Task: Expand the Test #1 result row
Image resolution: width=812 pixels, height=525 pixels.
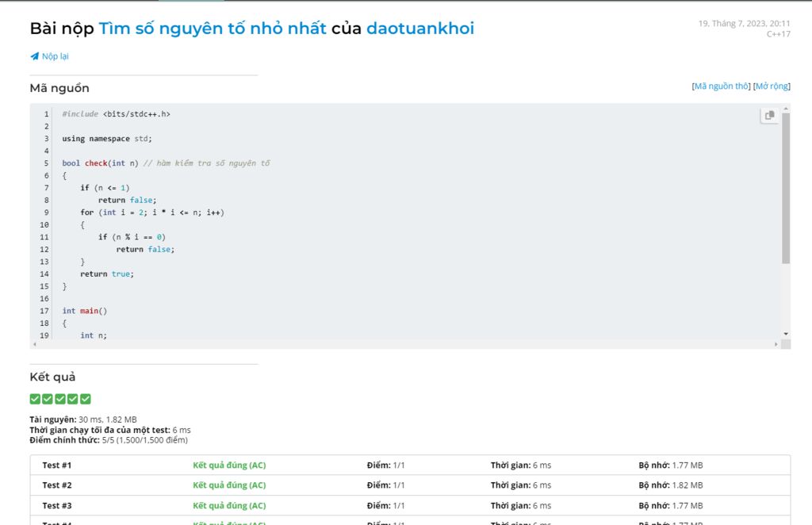Action: pyautogui.click(x=57, y=466)
